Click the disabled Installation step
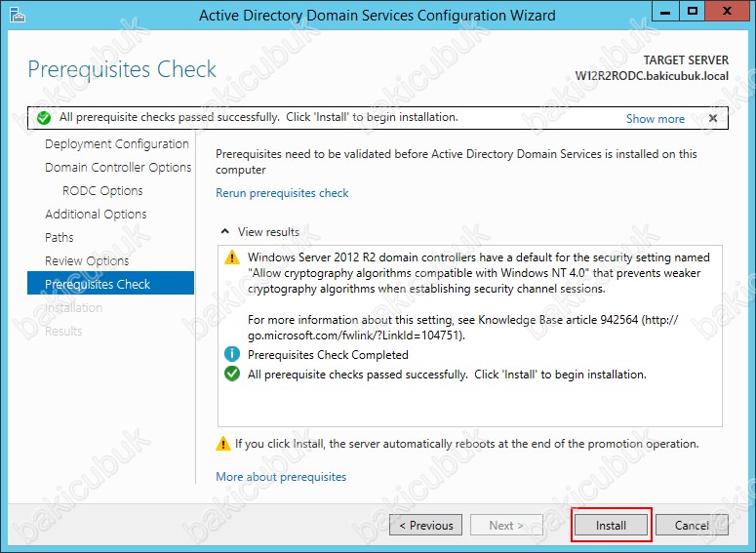The image size is (756, 553). coord(73,307)
